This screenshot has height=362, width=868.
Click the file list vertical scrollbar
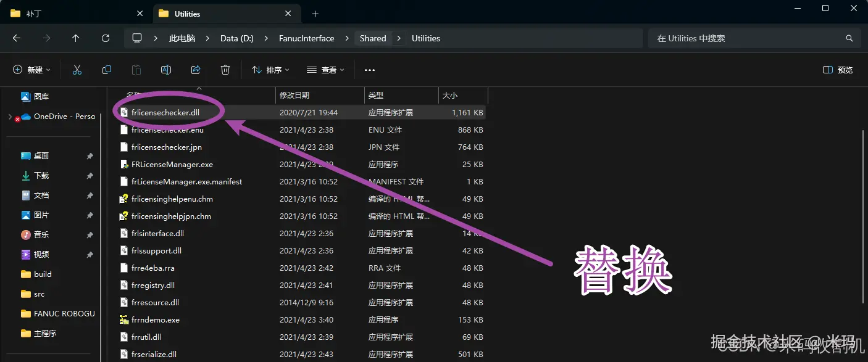863,216
